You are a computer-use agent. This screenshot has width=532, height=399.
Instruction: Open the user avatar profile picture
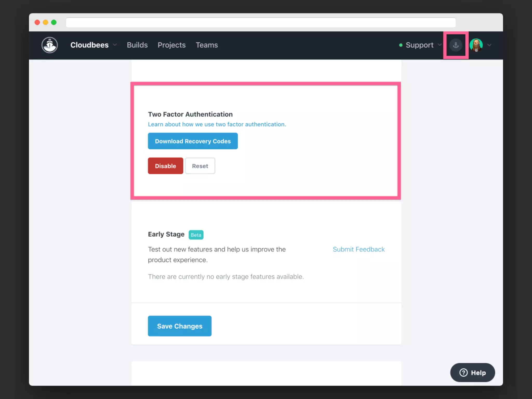[476, 45]
